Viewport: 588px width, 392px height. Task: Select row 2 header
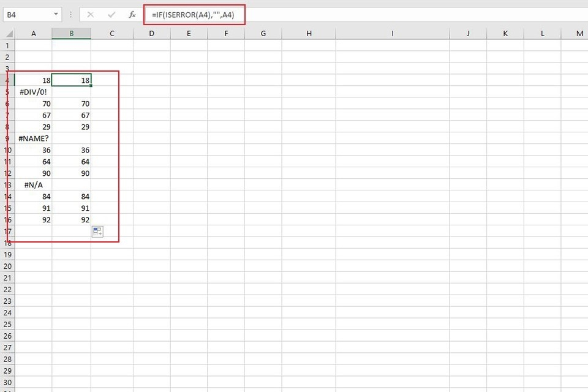tap(7, 57)
